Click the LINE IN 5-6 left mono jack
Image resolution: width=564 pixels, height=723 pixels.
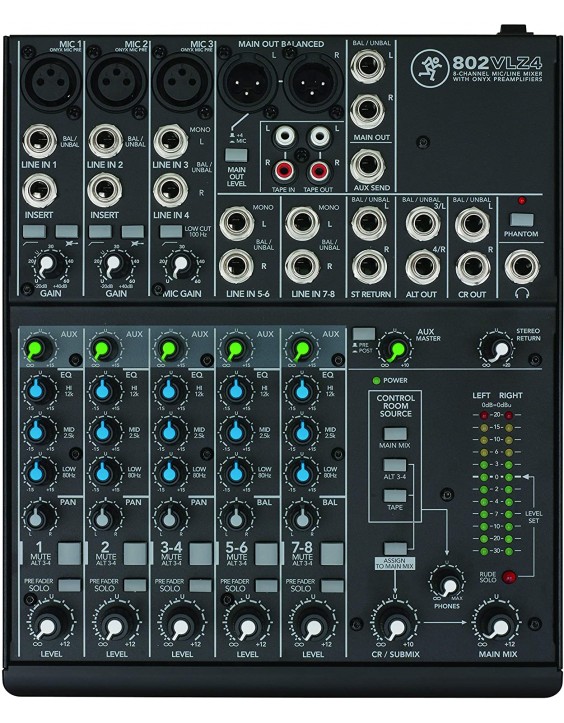237,224
